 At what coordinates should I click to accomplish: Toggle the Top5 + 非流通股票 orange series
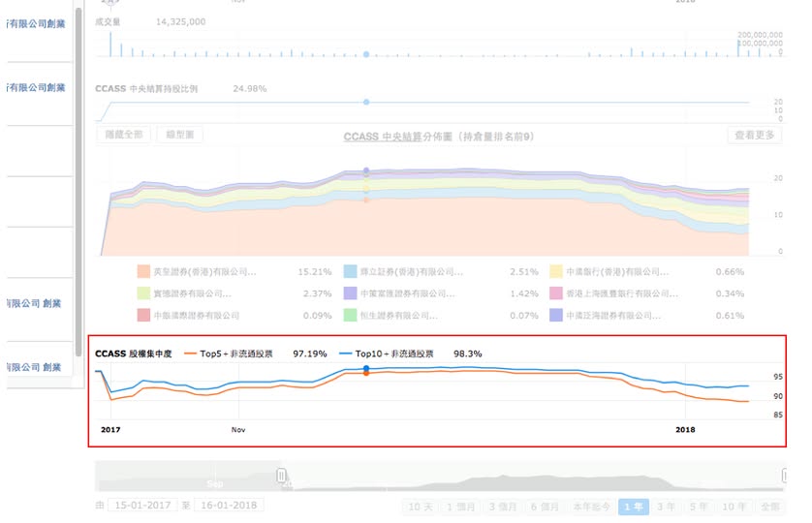[229, 354]
